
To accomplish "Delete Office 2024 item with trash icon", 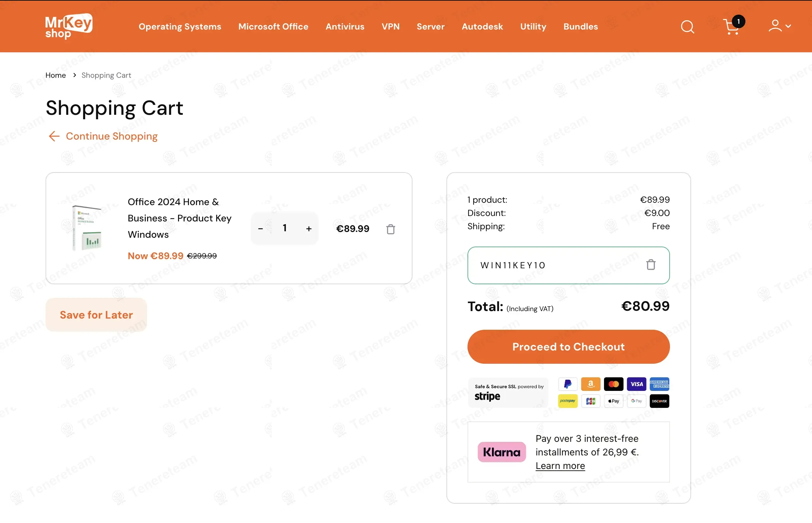I will [391, 229].
